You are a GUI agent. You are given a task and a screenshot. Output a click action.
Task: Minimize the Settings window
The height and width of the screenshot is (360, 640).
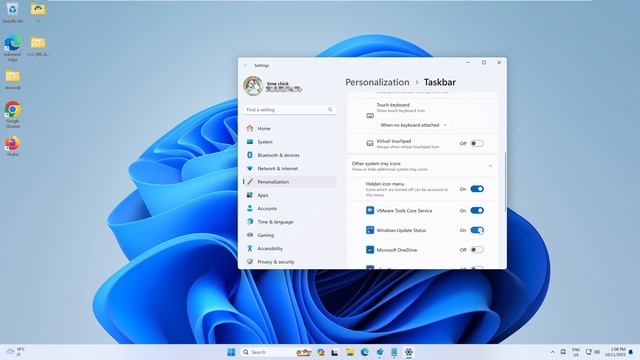pos(468,62)
